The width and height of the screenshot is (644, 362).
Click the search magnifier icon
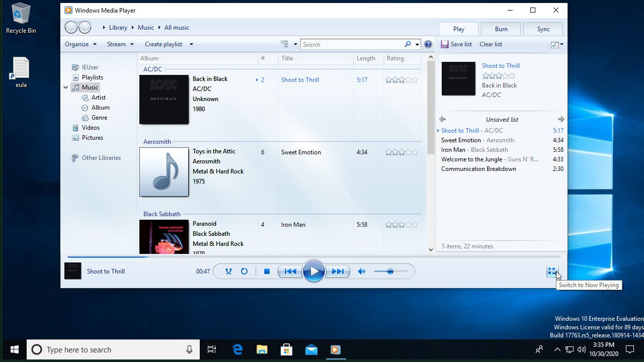(x=408, y=44)
